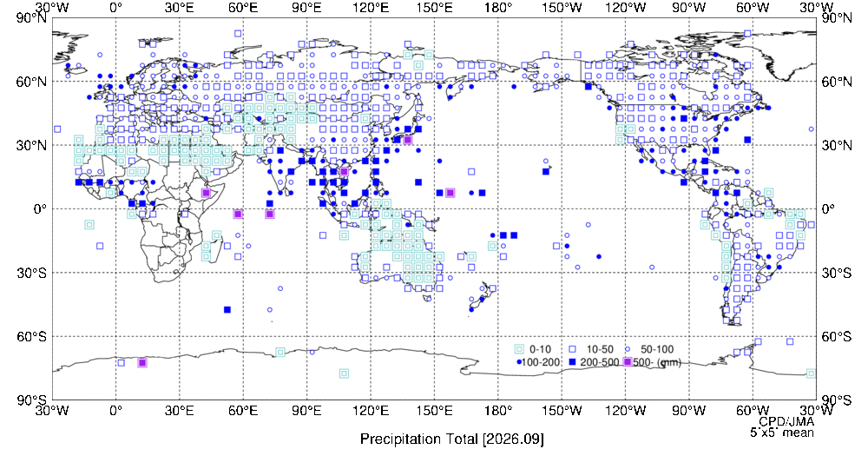
Task: Click the blue square marker near Bermuda
Action: coord(747,140)
